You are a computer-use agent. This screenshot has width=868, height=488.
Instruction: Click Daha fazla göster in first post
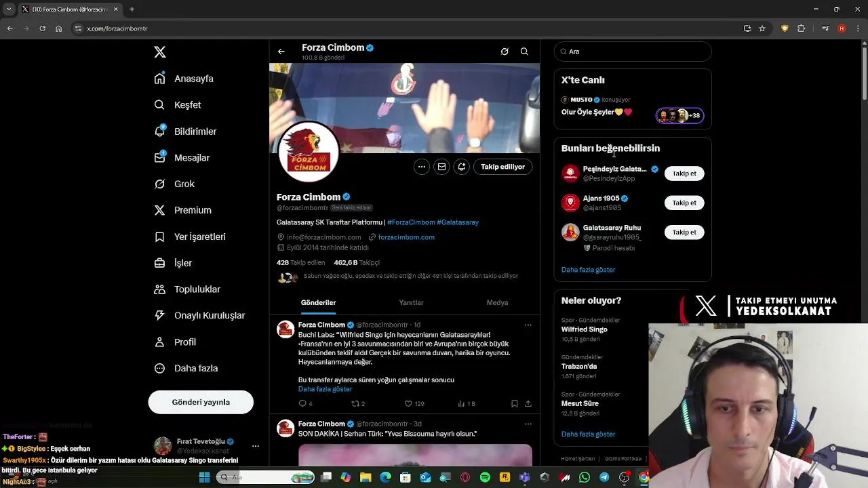[x=325, y=389]
